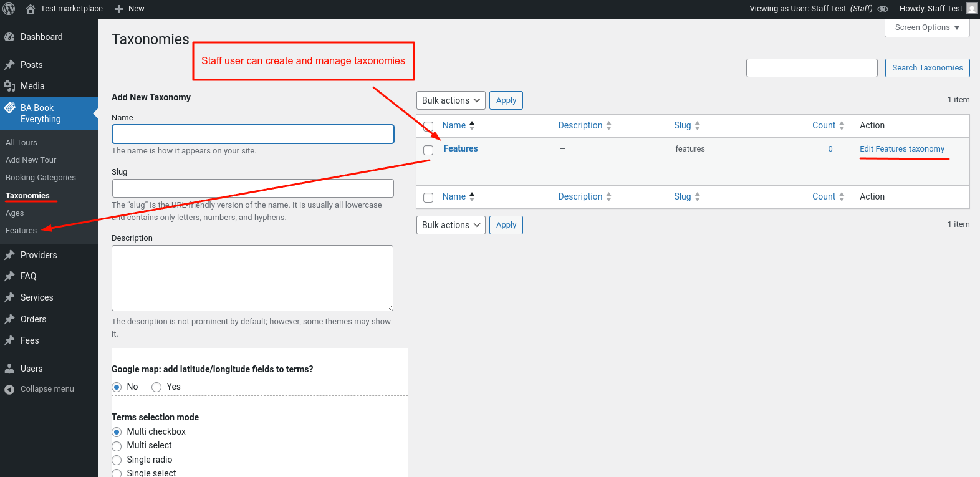Screen dimensions: 980x477
Task: Open the Media library icon
Action: pos(9,86)
